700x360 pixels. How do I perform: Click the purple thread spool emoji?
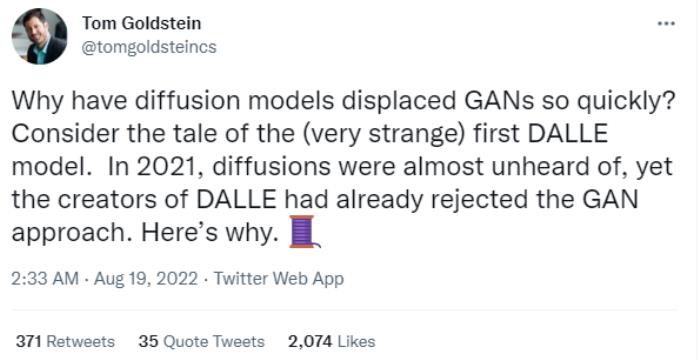click(305, 231)
